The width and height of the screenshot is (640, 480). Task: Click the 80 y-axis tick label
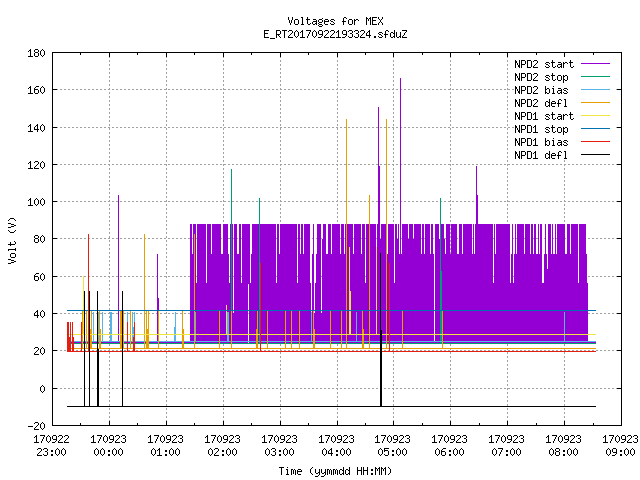point(39,239)
